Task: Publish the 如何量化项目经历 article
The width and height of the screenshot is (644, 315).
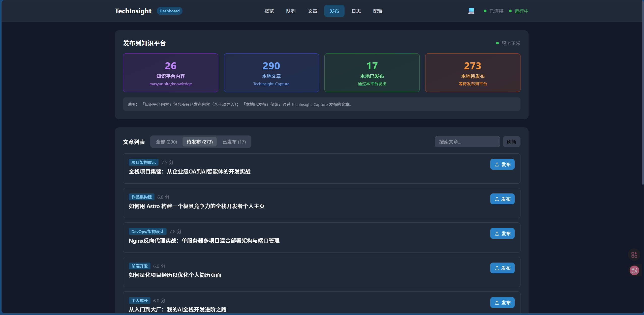Action: click(x=502, y=268)
